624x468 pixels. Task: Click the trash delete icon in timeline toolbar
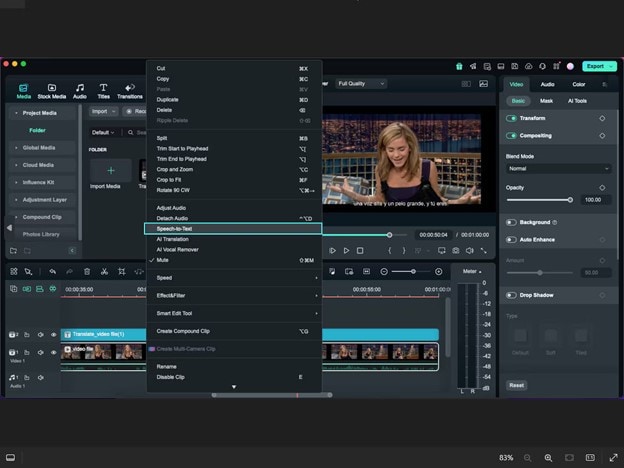87,271
